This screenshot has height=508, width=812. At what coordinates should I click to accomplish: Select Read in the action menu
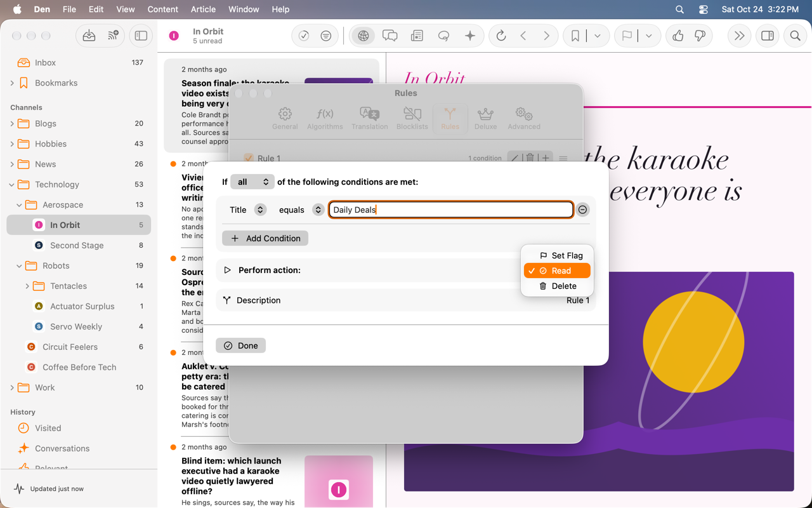click(557, 271)
